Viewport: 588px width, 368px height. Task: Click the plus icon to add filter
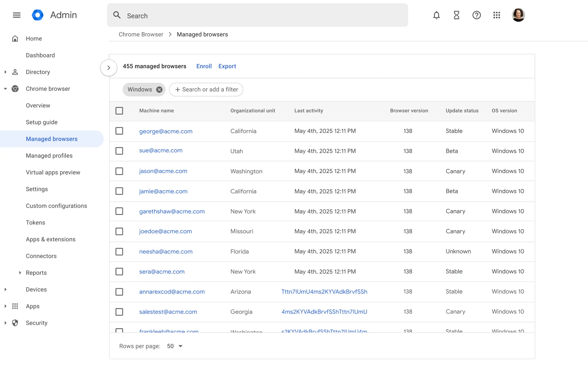[x=177, y=90]
